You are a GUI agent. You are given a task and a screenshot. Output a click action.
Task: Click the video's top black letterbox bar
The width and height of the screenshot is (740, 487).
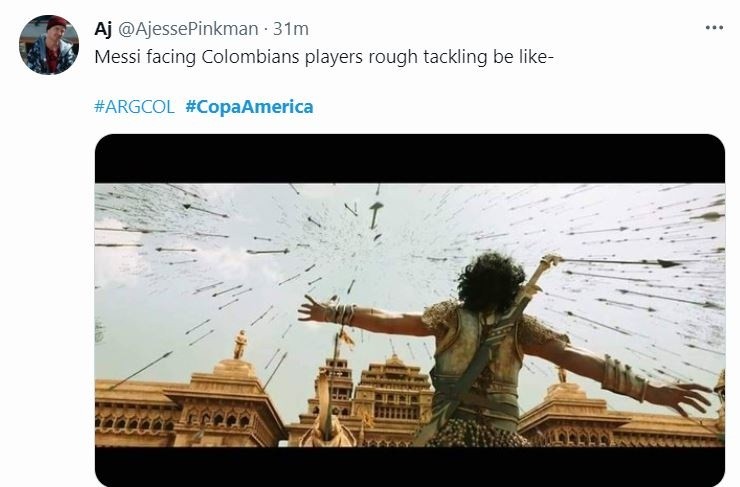click(410, 159)
